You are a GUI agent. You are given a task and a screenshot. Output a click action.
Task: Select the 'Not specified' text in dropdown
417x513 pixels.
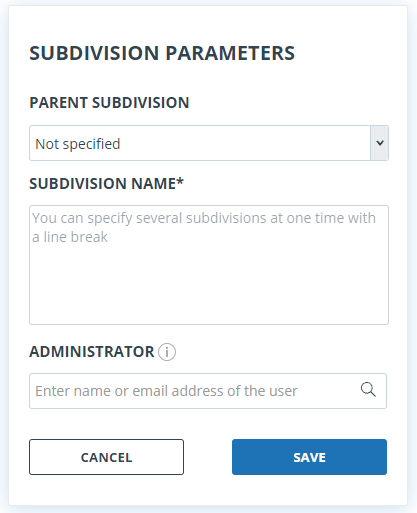78,144
